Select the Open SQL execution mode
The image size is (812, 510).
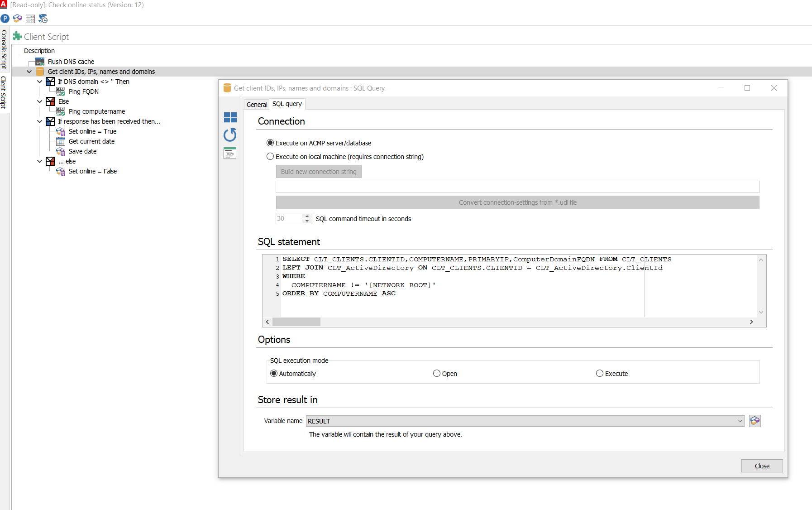click(437, 374)
